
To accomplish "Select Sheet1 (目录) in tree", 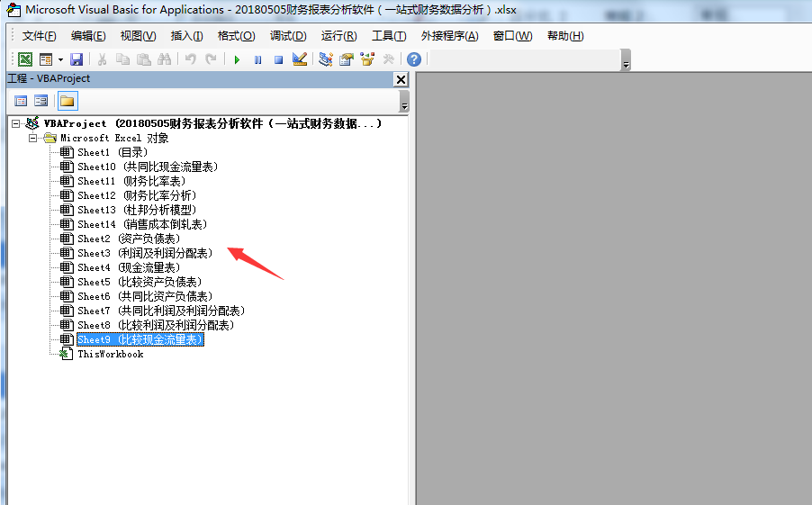I will tap(113, 152).
